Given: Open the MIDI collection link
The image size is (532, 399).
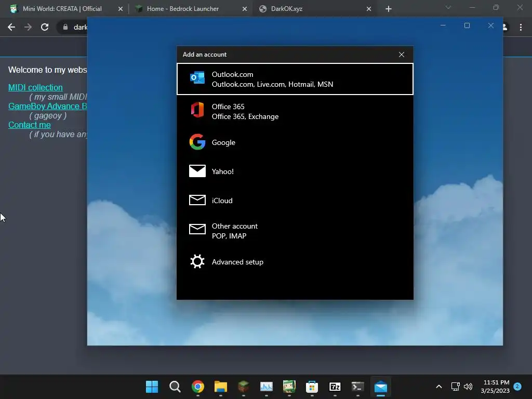Looking at the screenshot, I should tap(35, 87).
